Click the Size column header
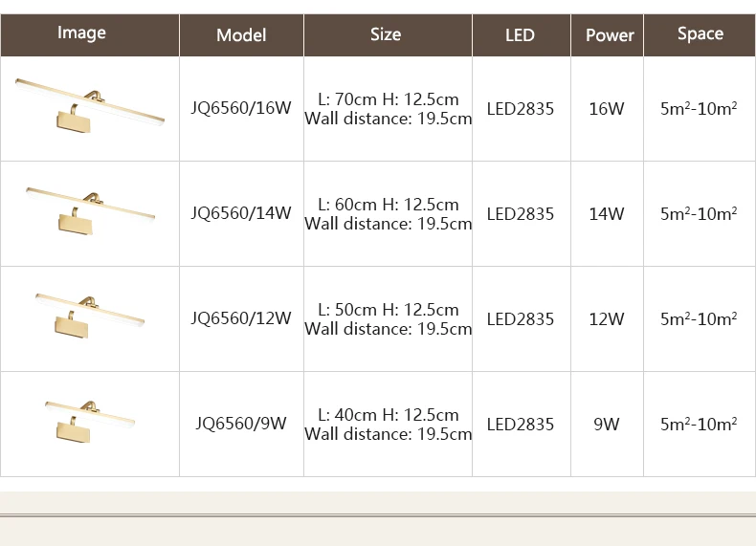This screenshot has height=546, width=756. [x=386, y=34]
